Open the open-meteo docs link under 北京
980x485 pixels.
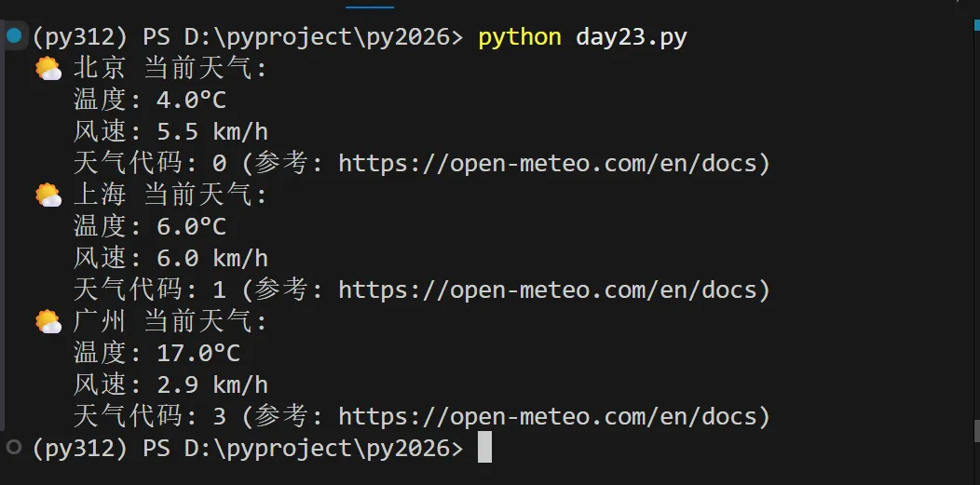click(553, 164)
